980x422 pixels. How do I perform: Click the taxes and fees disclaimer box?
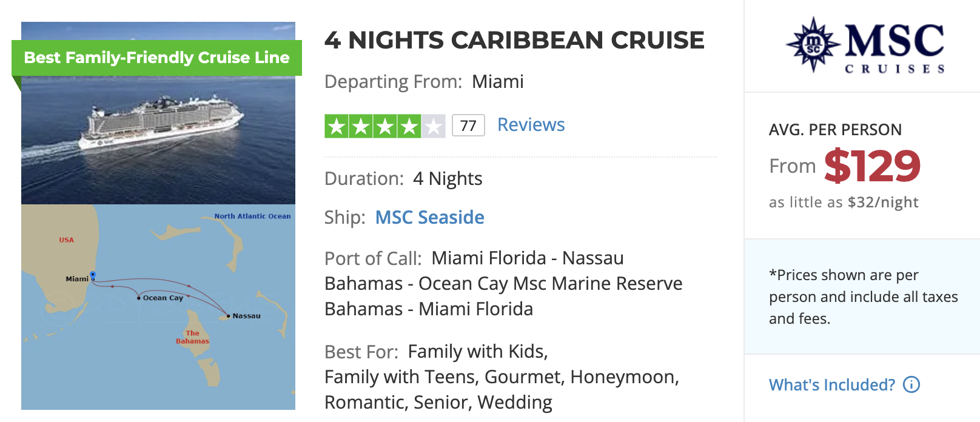[x=861, y=297]
